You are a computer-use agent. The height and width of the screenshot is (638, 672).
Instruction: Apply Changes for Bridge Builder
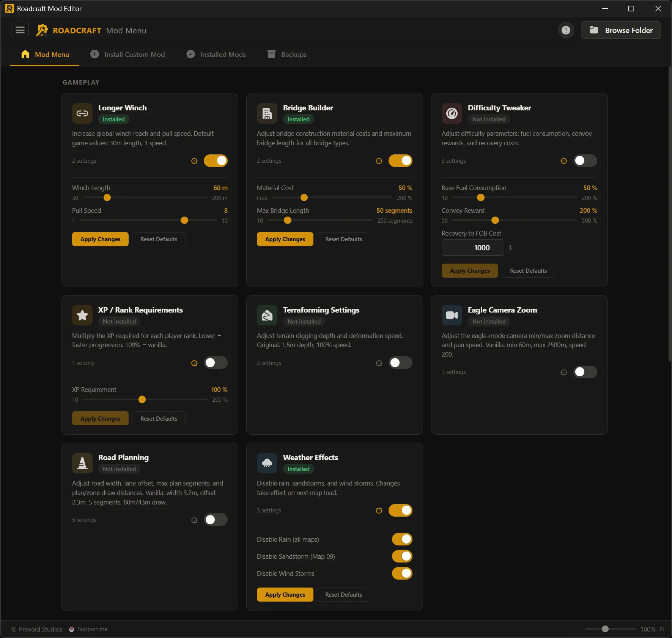[x=285, y=239]
